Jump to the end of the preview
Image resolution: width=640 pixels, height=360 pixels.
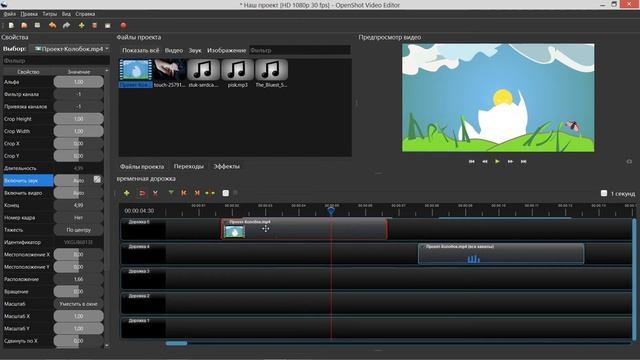pyautogui.click(x=523, y=162)
